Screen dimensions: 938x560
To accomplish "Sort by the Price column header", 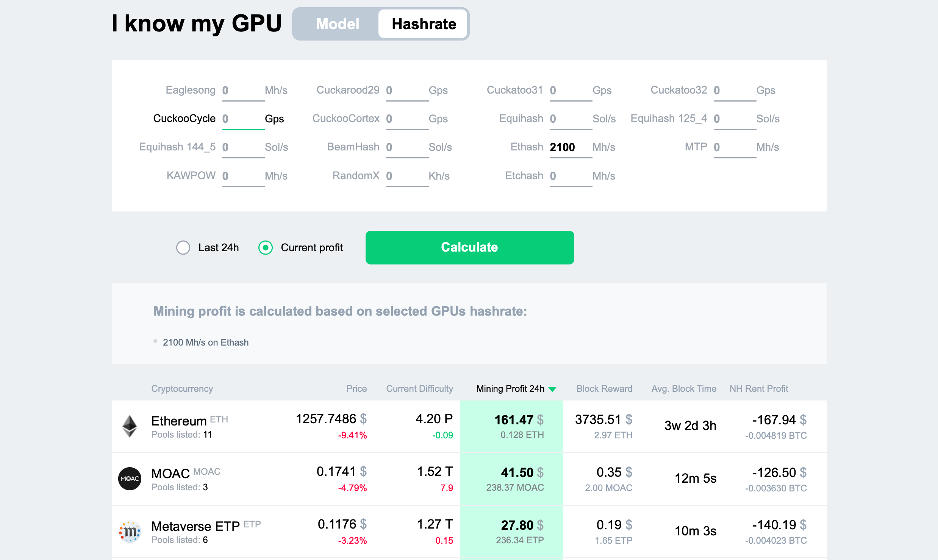I will (x=356, y=389).
